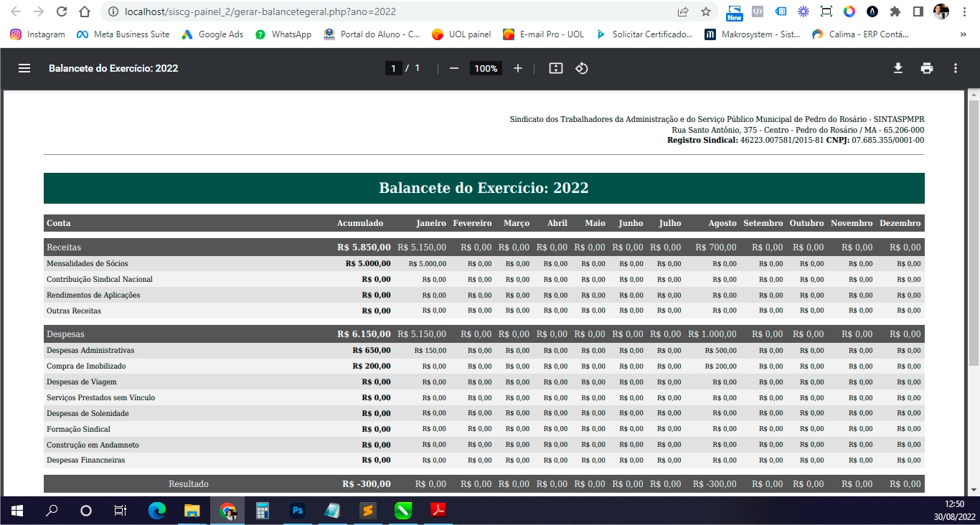The image size is (980, 525).
Task: Click the 100% zoom level field
Action: tap(486, 68)
